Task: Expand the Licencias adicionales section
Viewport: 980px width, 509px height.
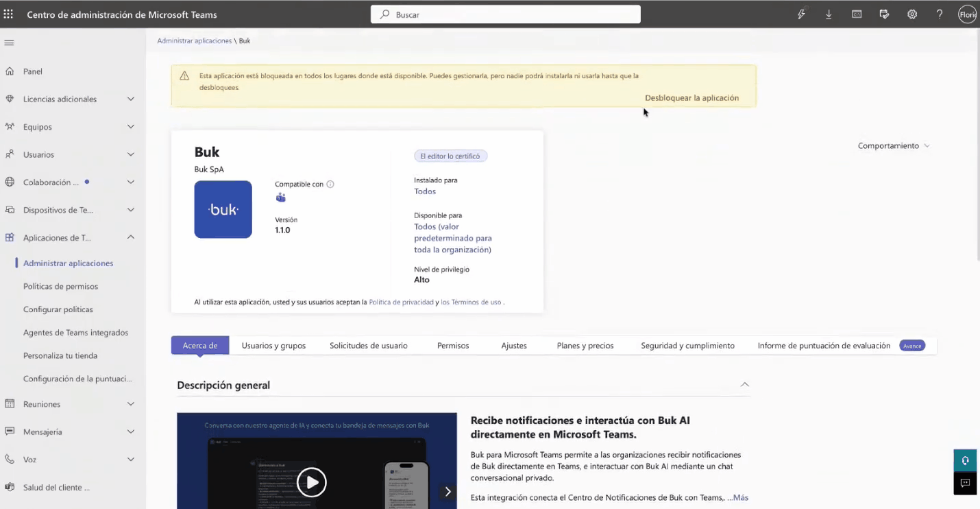Action: point(131,99)
